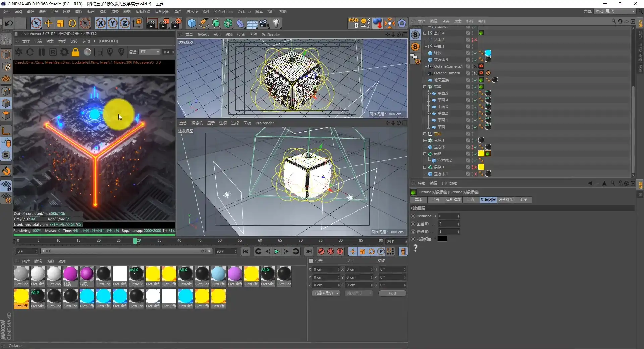Click the black 对象颜色 color swatch
The height and width of the screenshot is (349, 644).
click(x=442, y=239)
